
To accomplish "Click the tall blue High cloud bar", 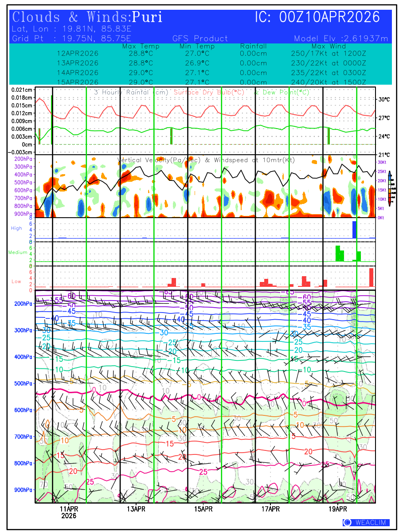I will click(354, 230).
